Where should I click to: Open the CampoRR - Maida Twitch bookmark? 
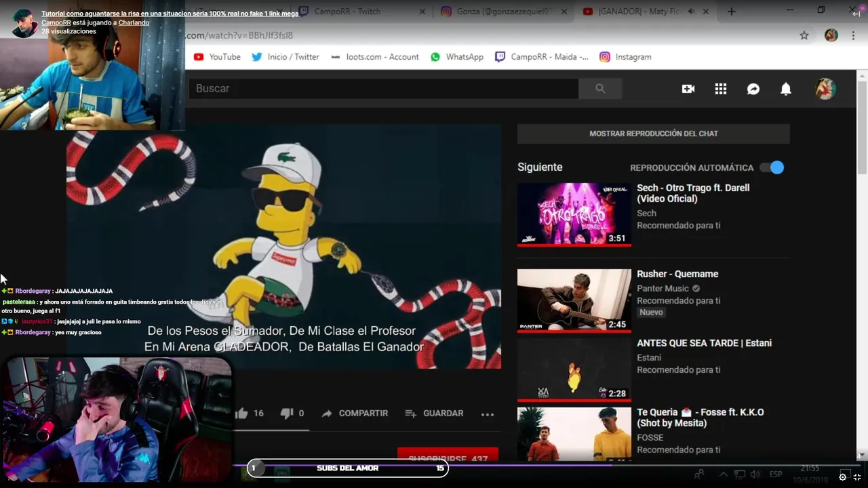coord(542,57)
